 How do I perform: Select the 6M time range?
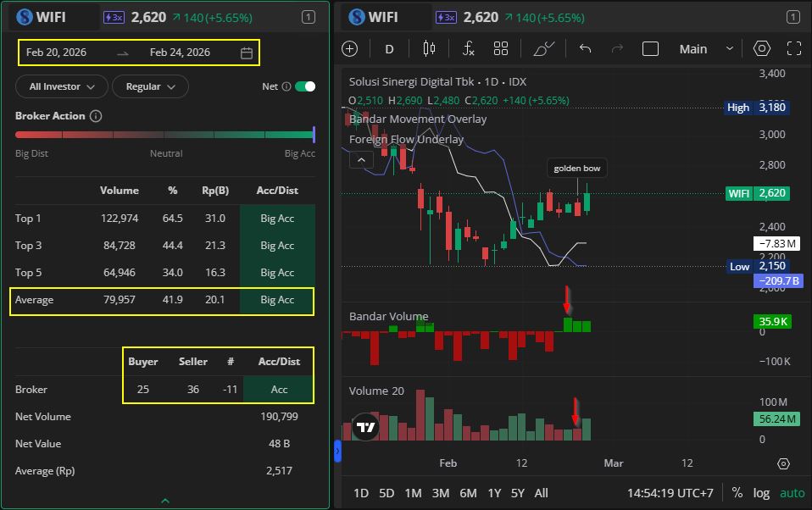(468, 493)
